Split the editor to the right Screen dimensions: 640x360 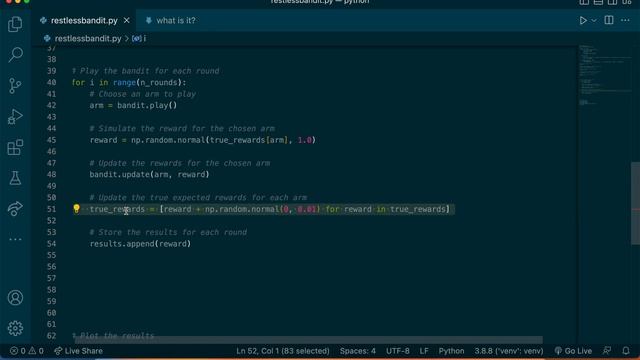coord(609,20)
